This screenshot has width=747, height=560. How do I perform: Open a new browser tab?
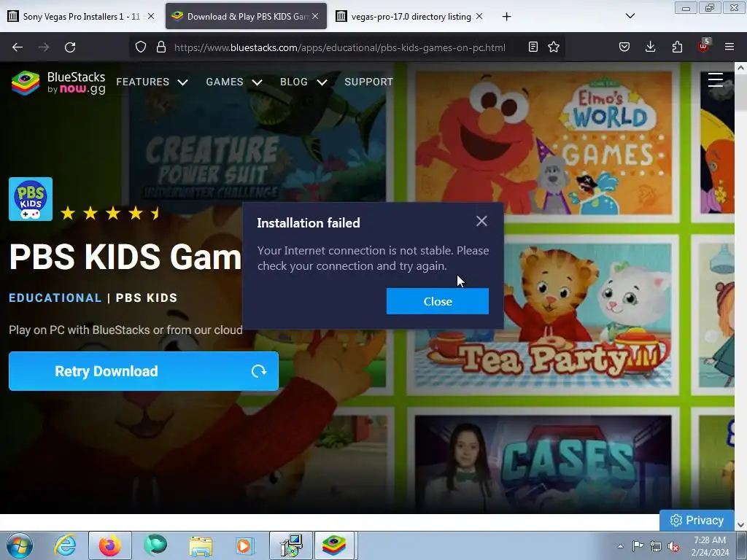(x=506, y=17)
